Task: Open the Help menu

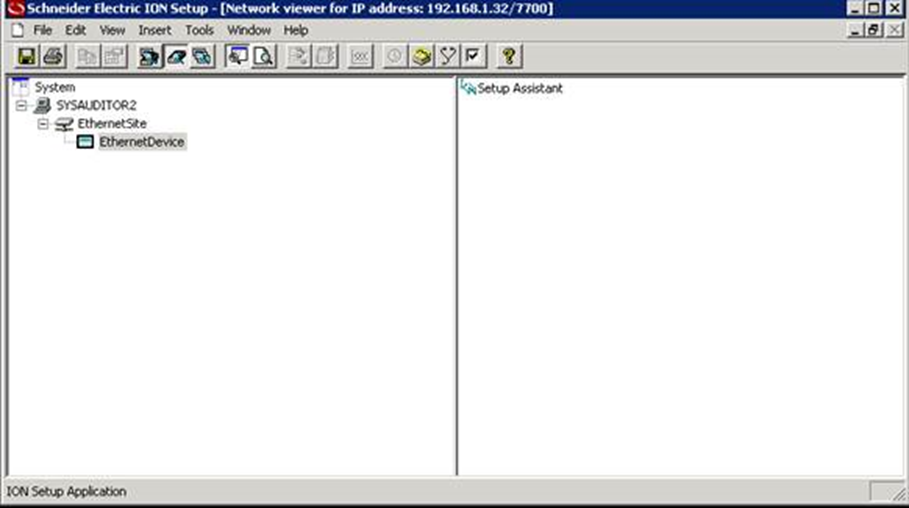Action: point(296,30)
